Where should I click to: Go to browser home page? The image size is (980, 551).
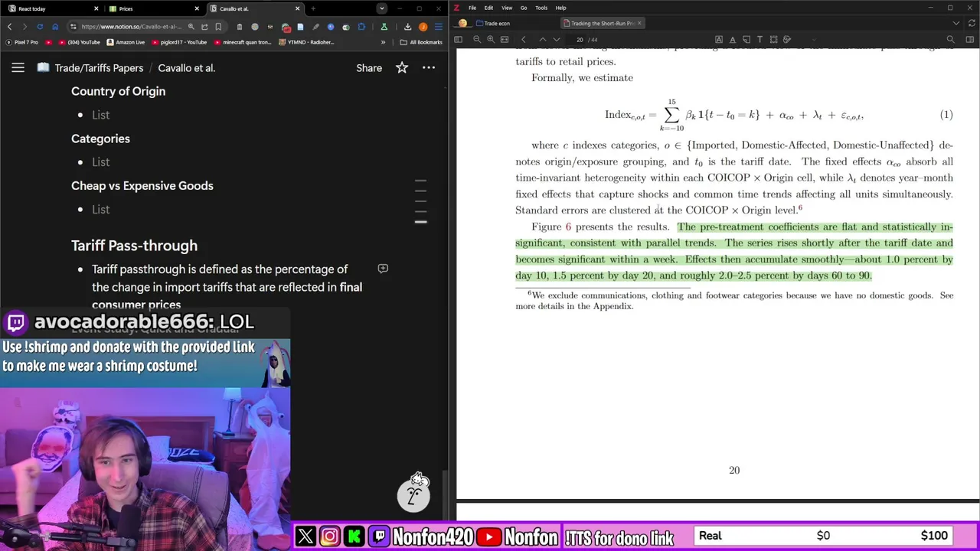(55, 27)
